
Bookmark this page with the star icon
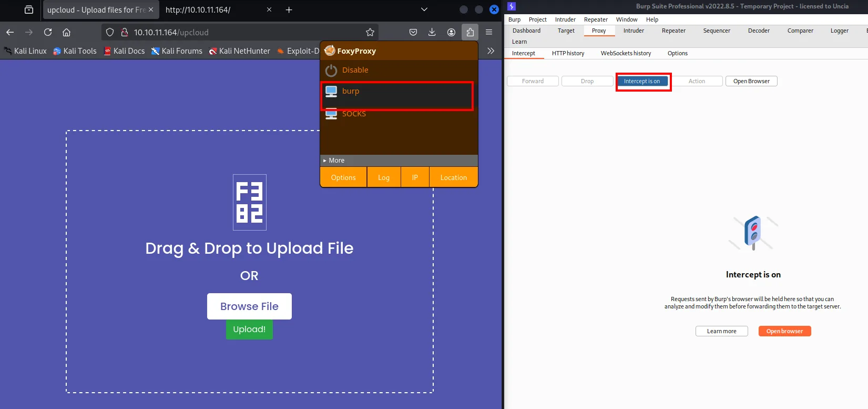point(370,32)
